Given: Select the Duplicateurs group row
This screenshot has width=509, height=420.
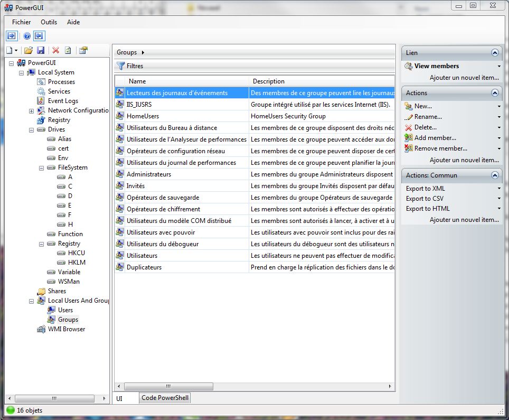Looking at the screenshot, I should point(255,267).
